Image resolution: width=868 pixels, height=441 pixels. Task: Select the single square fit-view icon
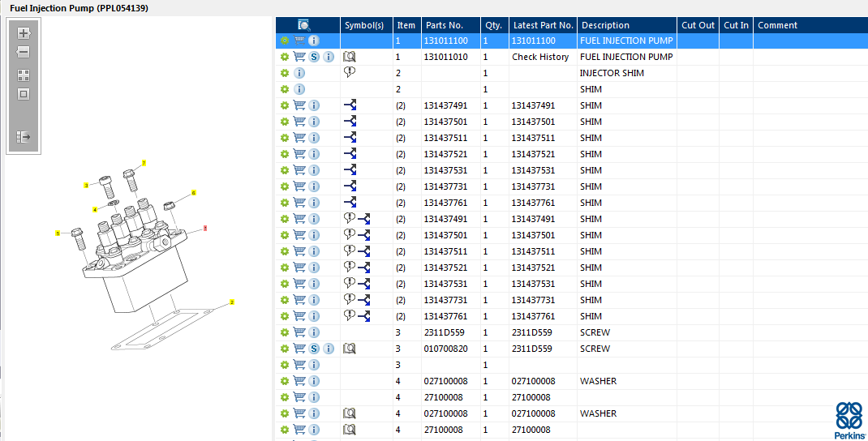pyautogui.click(x=24, y=94)
